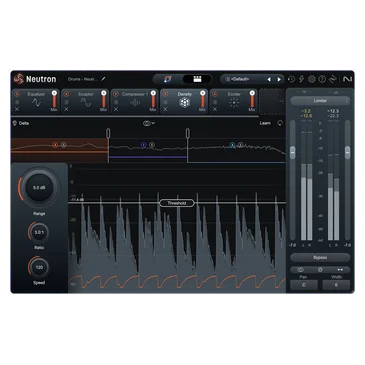
Task: Click the Width value field
Action: [336, 285]
